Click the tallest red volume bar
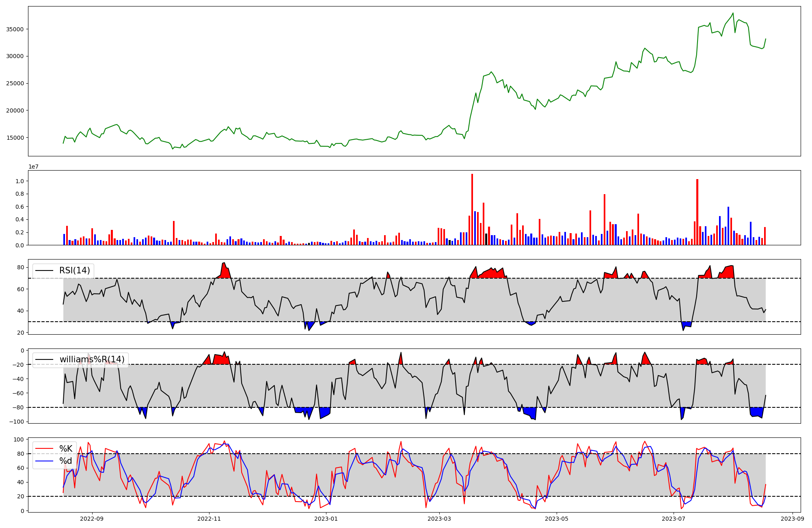The width and height of the screenshot is (812, 528). coord(472,209)
